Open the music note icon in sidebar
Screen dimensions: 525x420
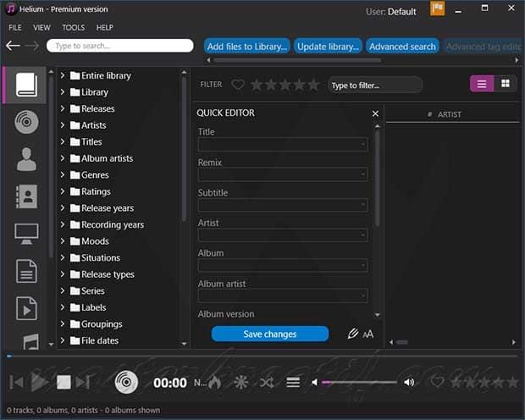30,341
